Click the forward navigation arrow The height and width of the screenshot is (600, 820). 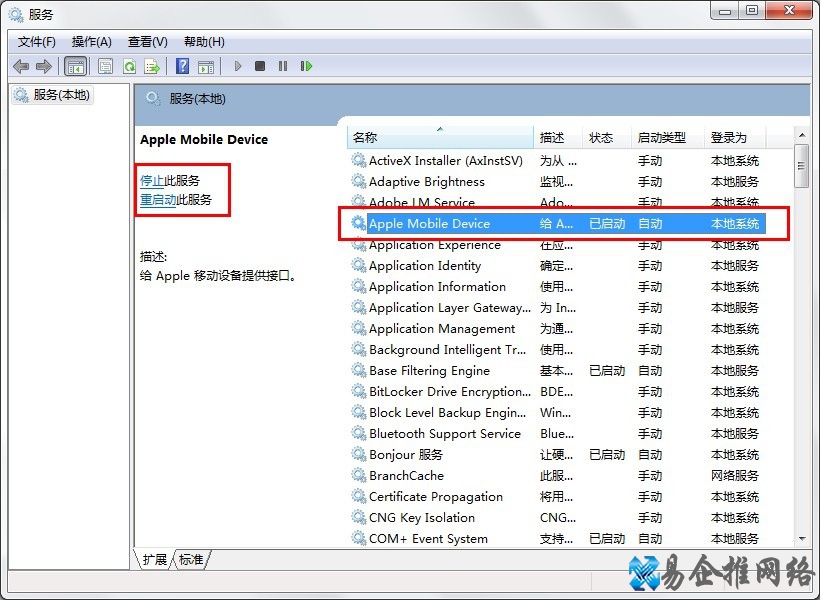43,66
